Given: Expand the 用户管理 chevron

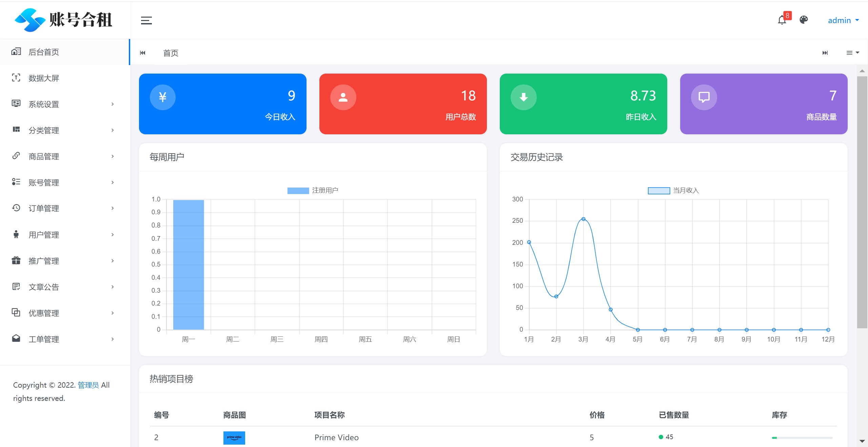Looking at the screenshot, I should tap(113, 235).
